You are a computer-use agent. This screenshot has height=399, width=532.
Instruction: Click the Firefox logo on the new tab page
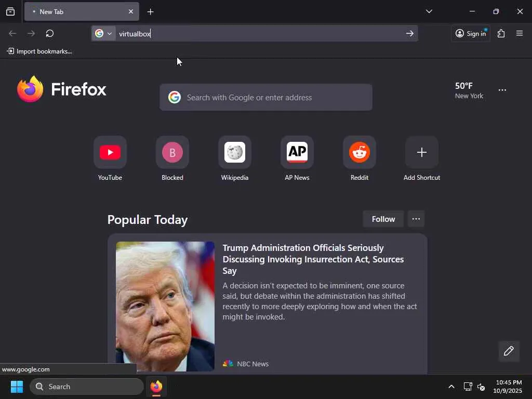pyautogui.click(x=61, y=89)
